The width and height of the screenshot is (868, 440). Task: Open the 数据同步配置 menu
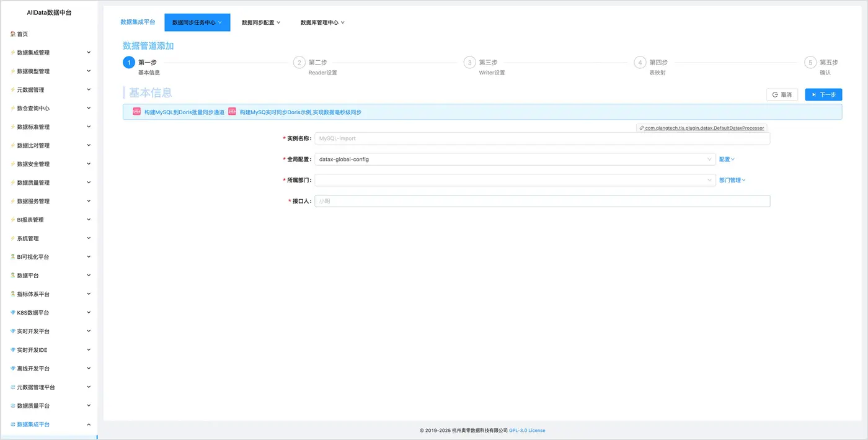coord(261,22)
